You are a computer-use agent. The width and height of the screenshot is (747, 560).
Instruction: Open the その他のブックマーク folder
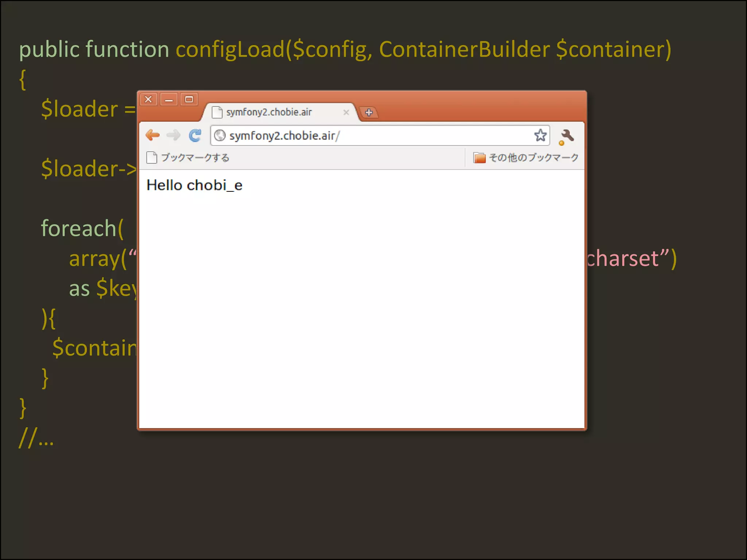click(526, 157)
